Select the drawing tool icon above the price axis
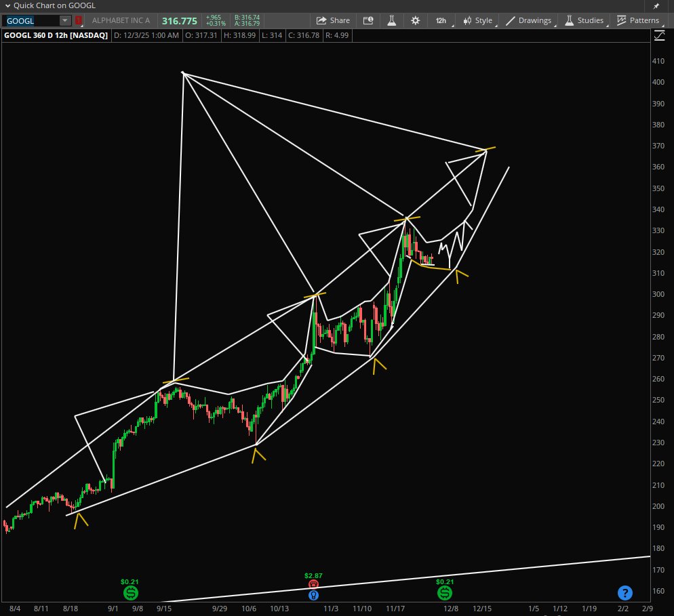 pyautogui.click(x=658, y=35)
